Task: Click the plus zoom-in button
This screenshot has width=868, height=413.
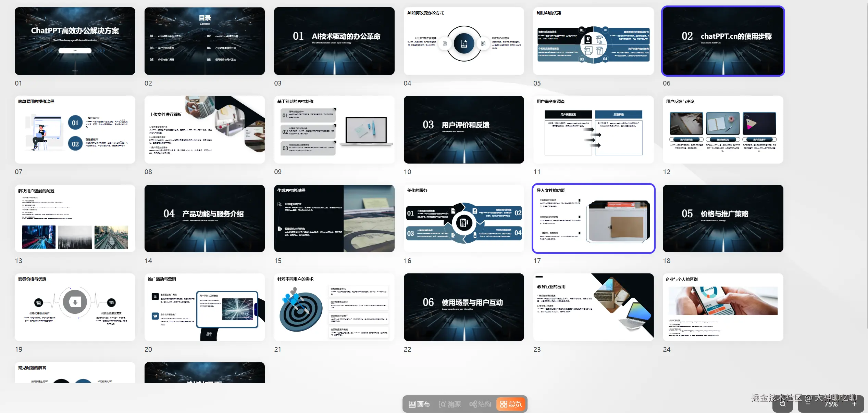Action: tap(854, 404)
